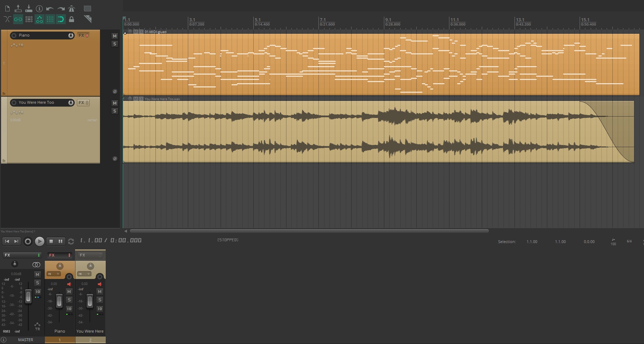Open the master IO routing button

click(37, 292)
